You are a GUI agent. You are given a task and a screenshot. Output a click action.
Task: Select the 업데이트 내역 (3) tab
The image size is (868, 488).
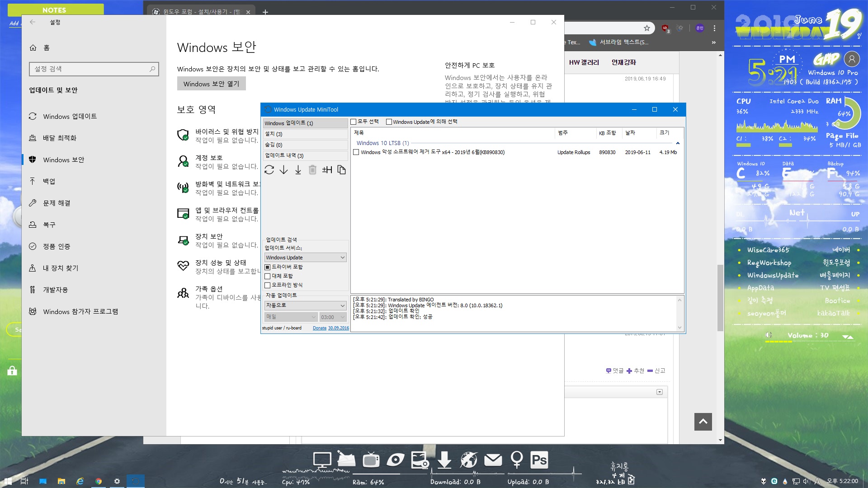[305, 156]
